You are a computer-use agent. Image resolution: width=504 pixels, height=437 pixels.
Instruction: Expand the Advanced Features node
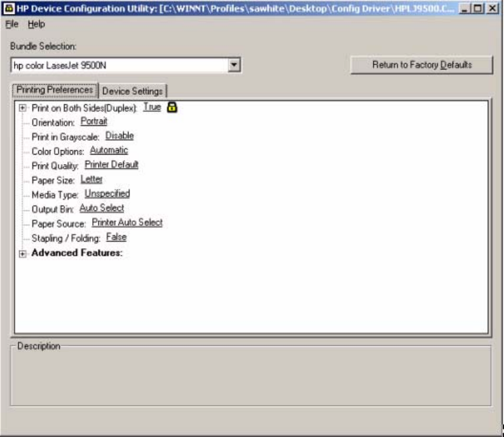(22, 254)
